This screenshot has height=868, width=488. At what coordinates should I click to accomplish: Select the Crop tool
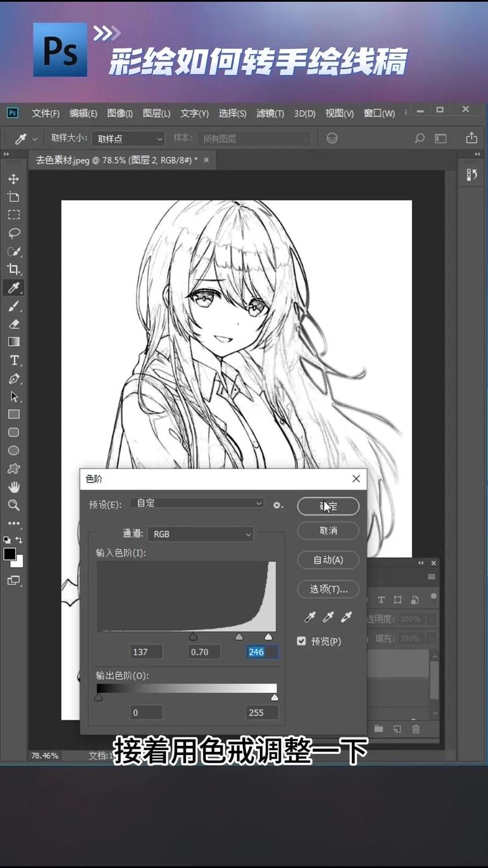[x=13, y=269]
